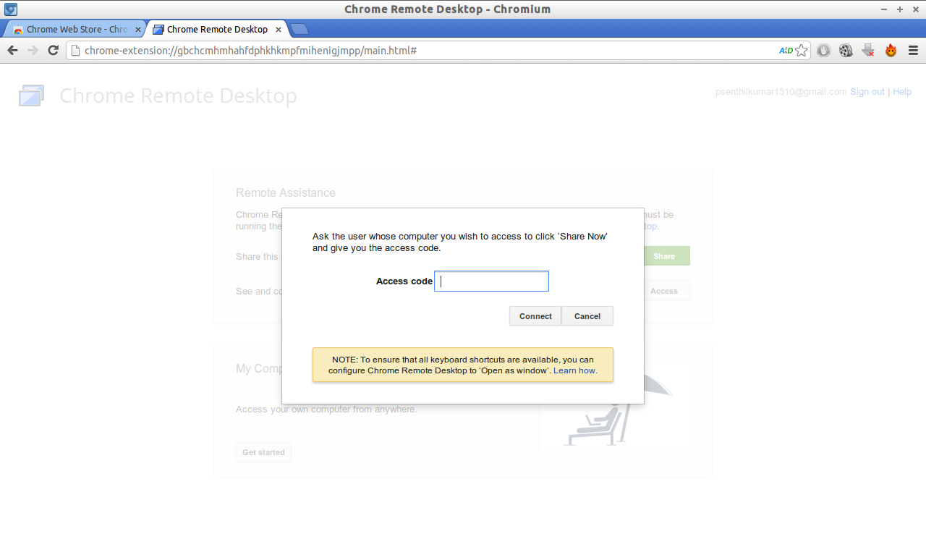Open the download arrow extension icon
926x560 pixels.
868,51
